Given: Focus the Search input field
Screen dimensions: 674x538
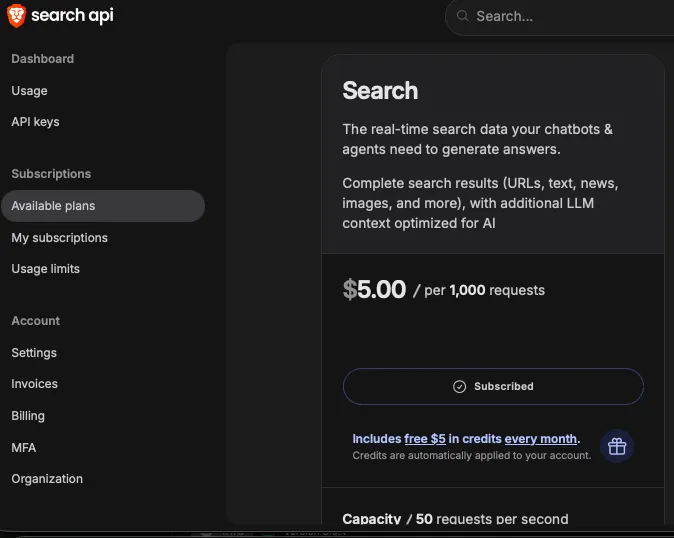Looking at the screenshot, I should click(x=560, y=16).
